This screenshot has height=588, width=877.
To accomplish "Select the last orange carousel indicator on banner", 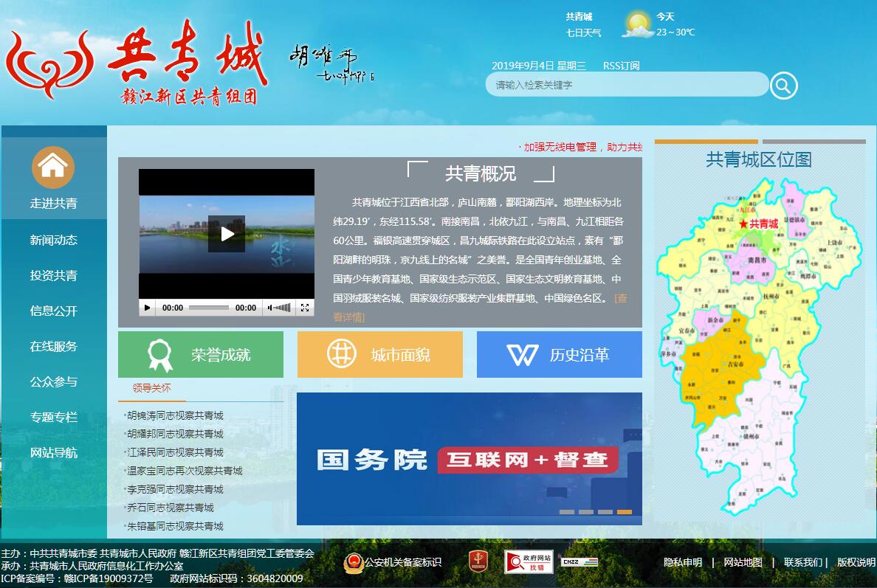I will [x=625, y=512].
